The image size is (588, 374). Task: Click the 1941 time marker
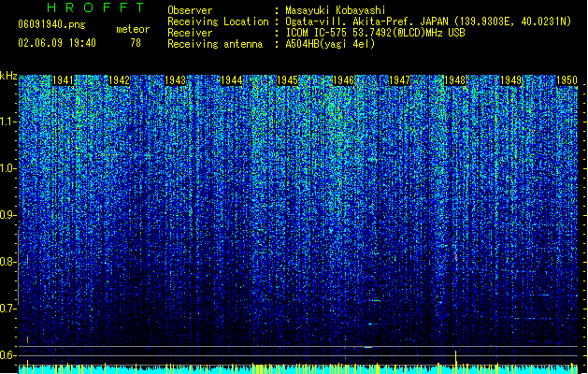[63, 80]
